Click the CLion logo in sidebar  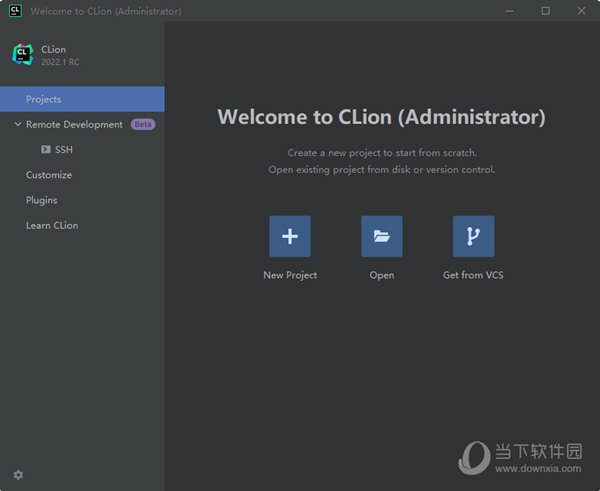(23, 54)
